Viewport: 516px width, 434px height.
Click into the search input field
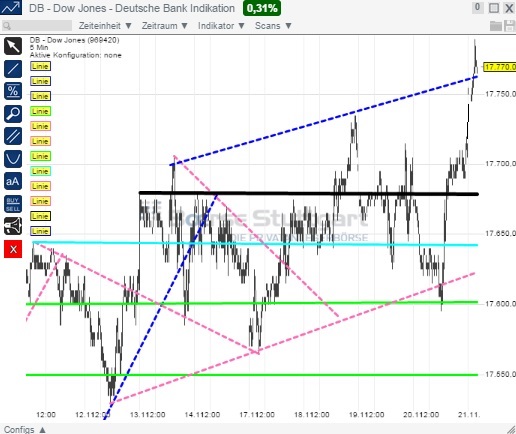tap(37, 26)
